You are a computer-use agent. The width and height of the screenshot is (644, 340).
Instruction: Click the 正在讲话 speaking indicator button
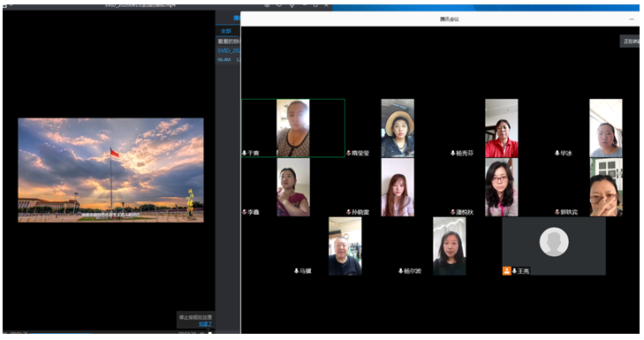(x=630, y=41)
